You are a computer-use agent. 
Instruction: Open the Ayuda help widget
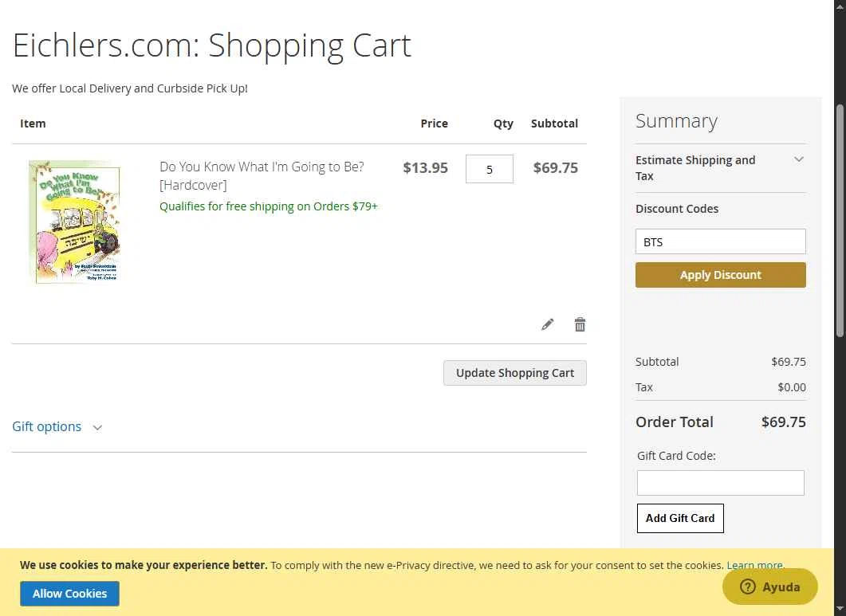tap(770, 587)
